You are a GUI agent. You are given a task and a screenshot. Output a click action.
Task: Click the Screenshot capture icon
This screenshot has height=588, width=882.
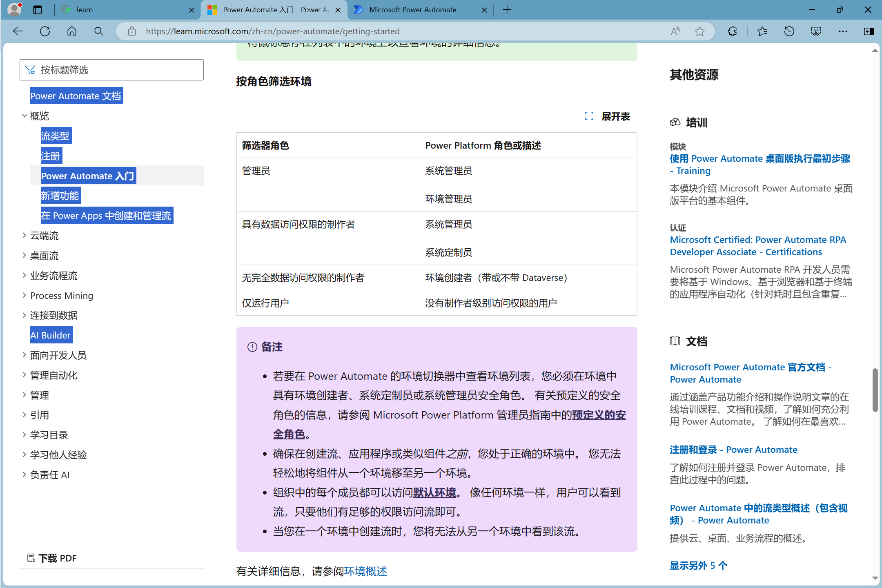click(x=816, y=31)
